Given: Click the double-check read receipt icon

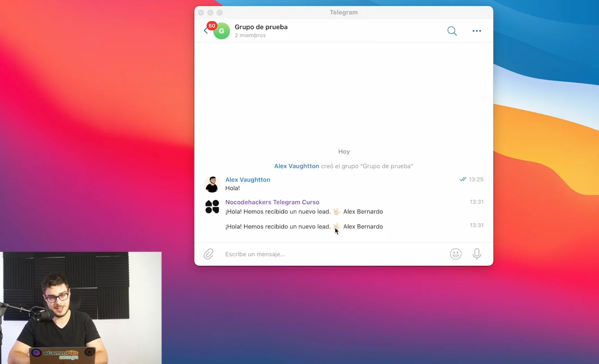Looking at the screenshot, I should point(462,179).
